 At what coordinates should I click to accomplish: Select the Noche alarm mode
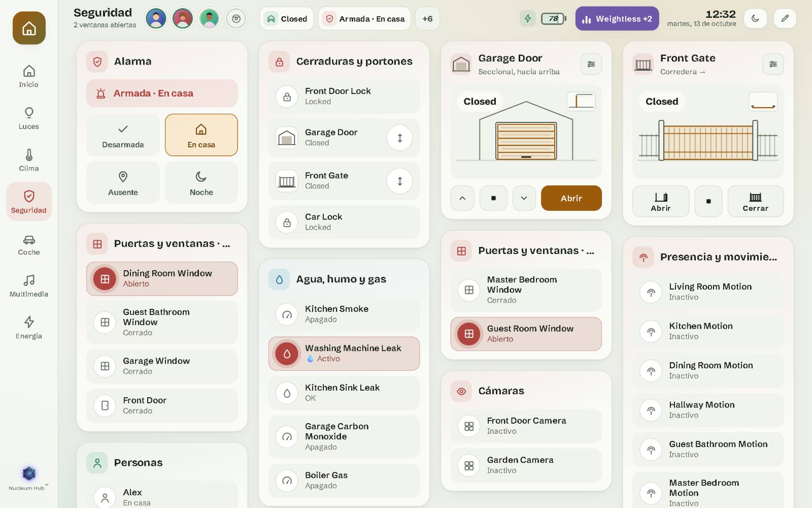pos(201,183)
